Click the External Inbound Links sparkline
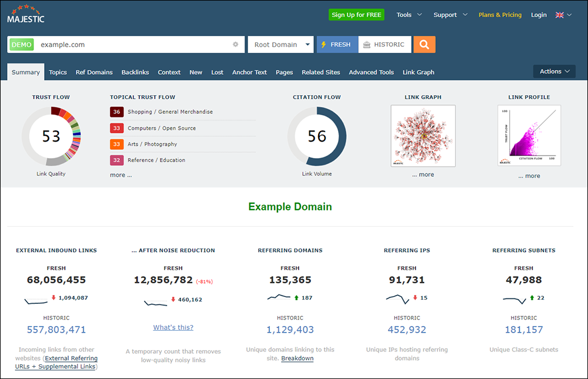 [36, 301]
